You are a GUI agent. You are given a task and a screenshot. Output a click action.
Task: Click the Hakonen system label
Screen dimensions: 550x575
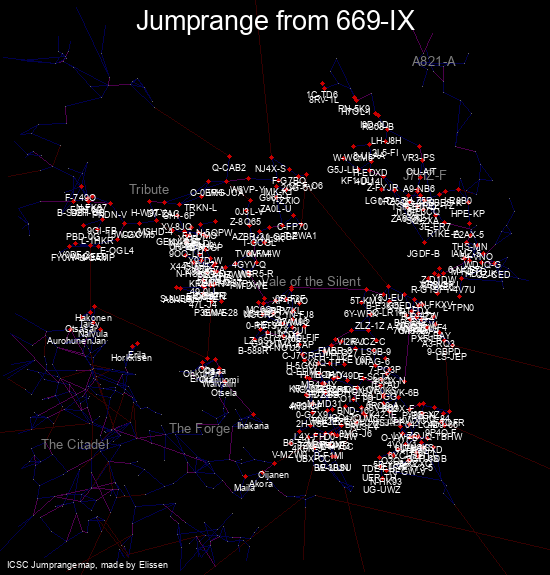tap(94, 318)
